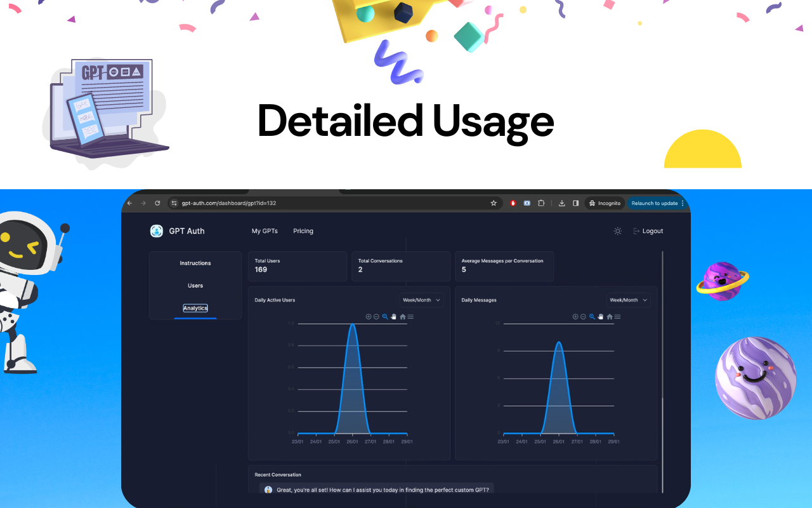Click the red shield extension icon

(x=513, y=203)
